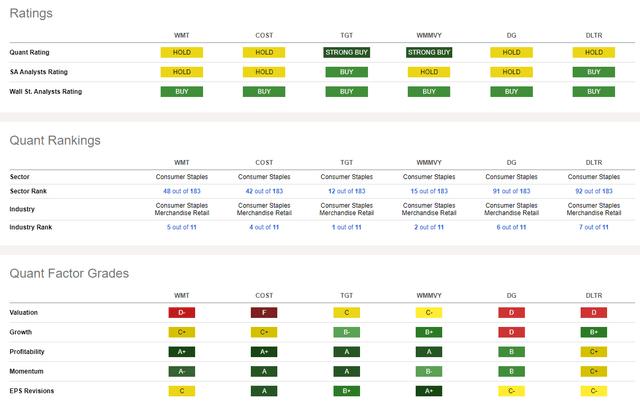Image resolution: width=640 pixels, height=408 pixels.
Task: Click COST's A EPS Revisions grade
Action: [x=264, y=391]
